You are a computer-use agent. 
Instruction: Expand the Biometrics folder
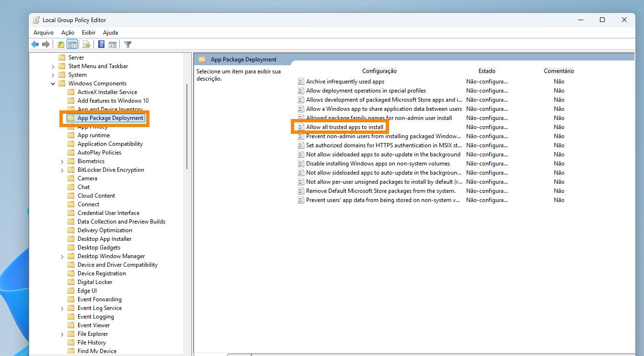tap(62, 161)
